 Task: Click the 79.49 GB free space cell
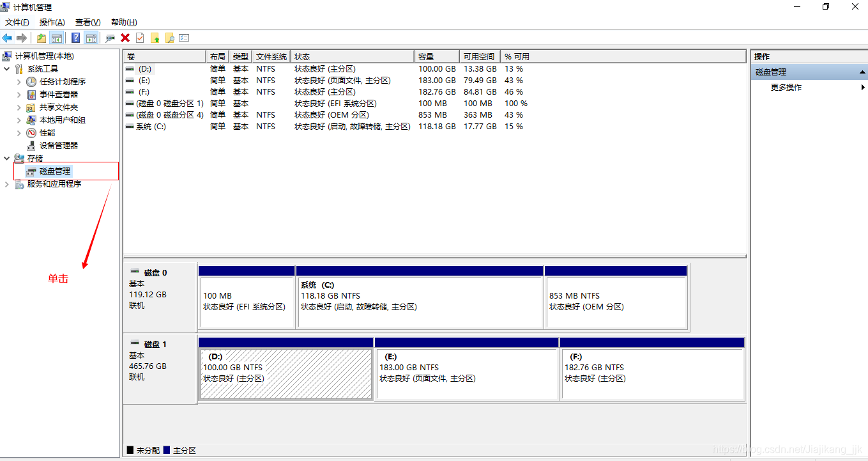(x=480, y=81)
